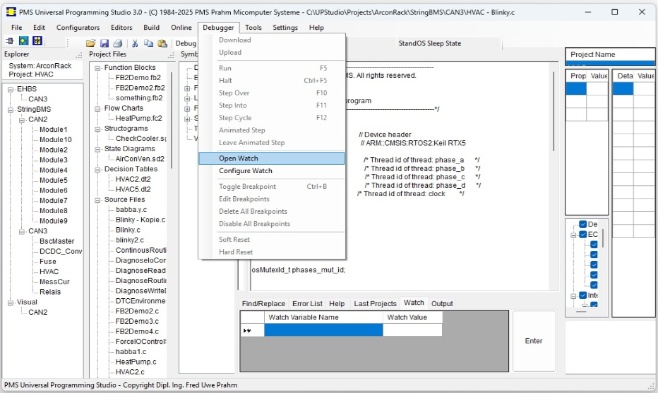The image size is (658, 393).
Task: Switch to the Output tab
Action: (x=442, y=304)
